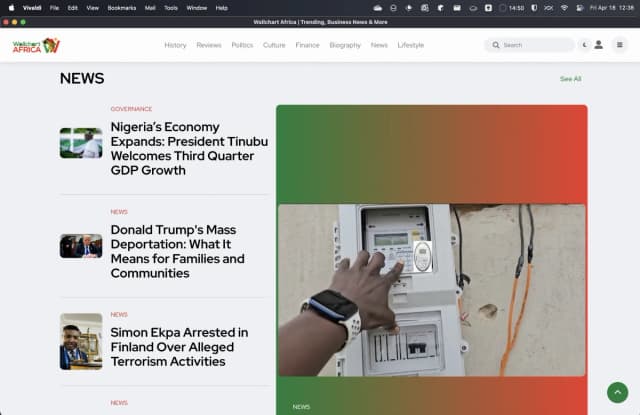Screen dimensions: 640x415
Task: Open the Donald Trump's Mass Deportation headline
Action: tap(177, 251)
